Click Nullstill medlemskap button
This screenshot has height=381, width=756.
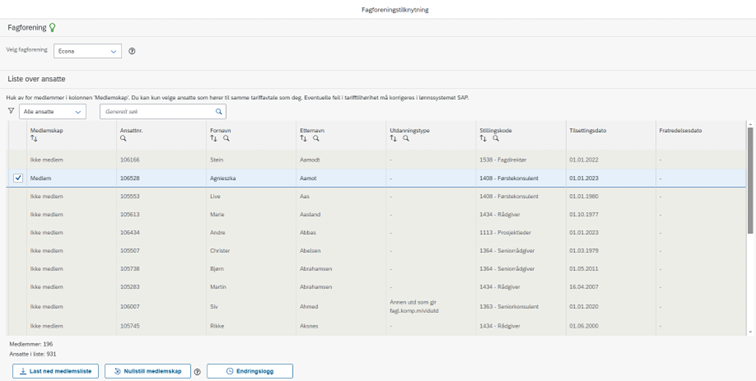[148, 371]
